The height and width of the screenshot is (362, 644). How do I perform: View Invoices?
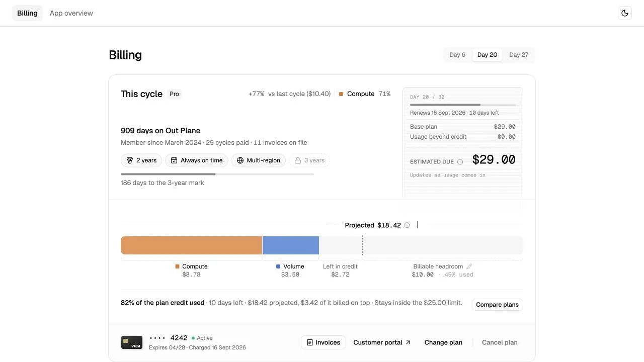pyautogui.click(x=323, y=342)
